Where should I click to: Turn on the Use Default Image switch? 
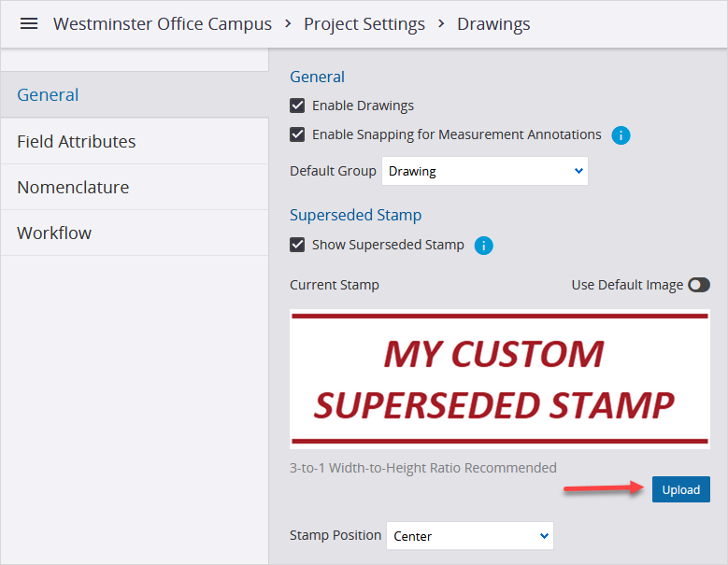[x=698, y=285]
